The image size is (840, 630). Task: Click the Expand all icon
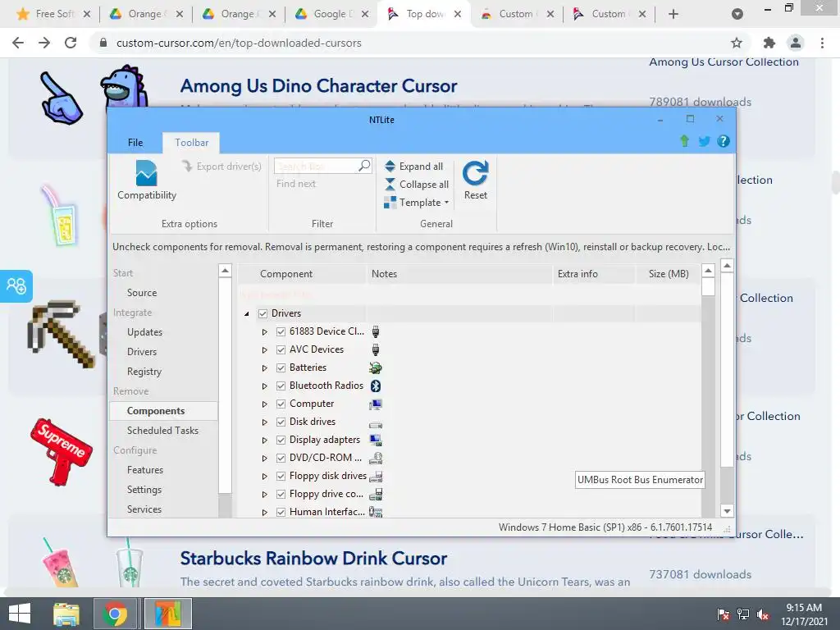(390, 166)
